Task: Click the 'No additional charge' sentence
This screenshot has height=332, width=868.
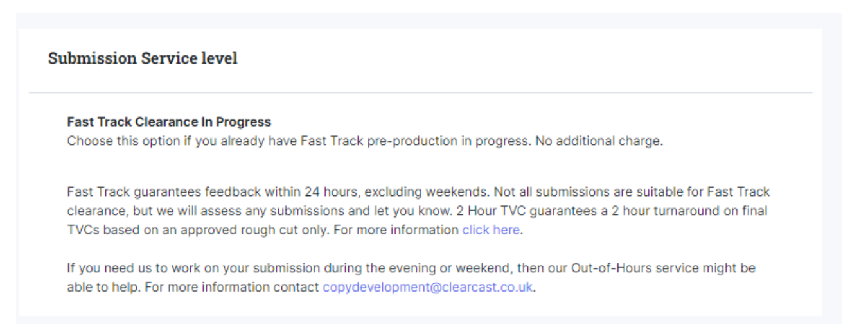Action: tap(598, 141)
